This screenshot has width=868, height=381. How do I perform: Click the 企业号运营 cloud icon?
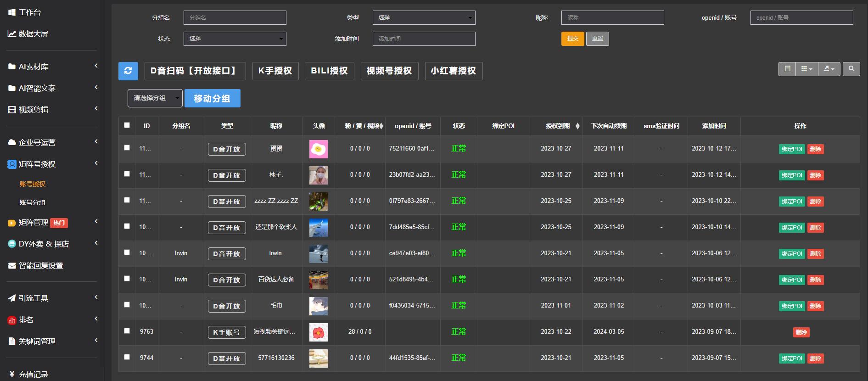(x=12, y=142)
